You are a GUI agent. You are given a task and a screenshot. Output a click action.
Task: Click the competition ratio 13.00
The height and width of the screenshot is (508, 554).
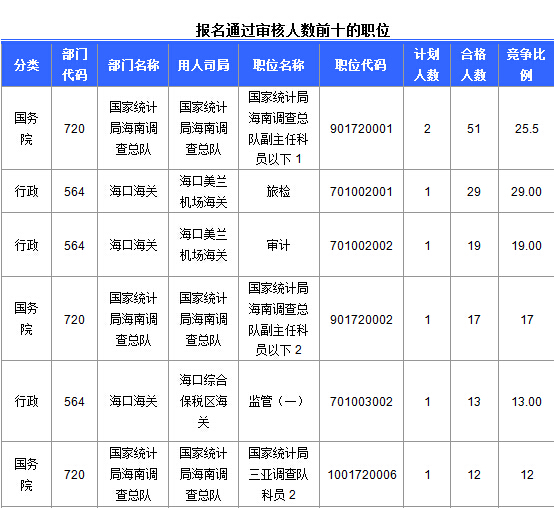(x=526, y=402)
